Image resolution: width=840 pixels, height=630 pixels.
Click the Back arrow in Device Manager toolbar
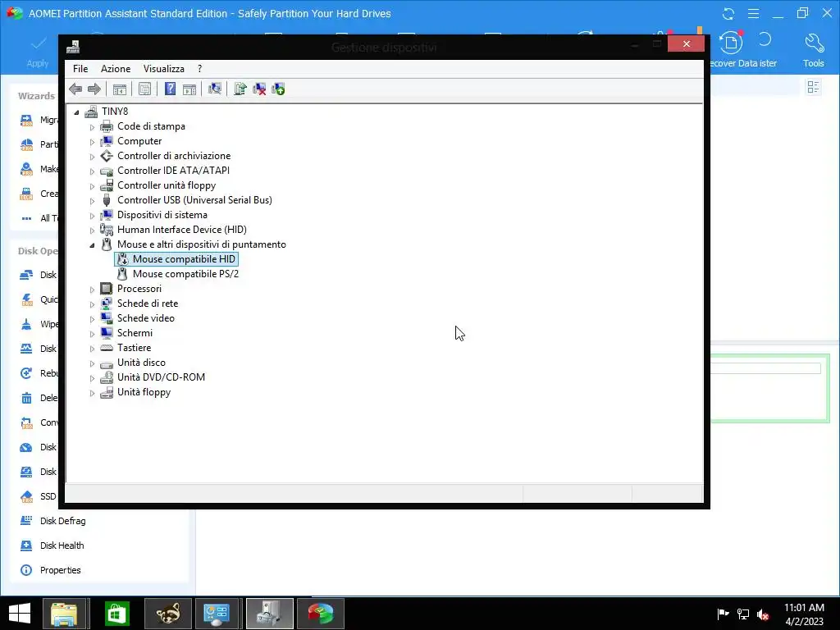coord(75,89)
